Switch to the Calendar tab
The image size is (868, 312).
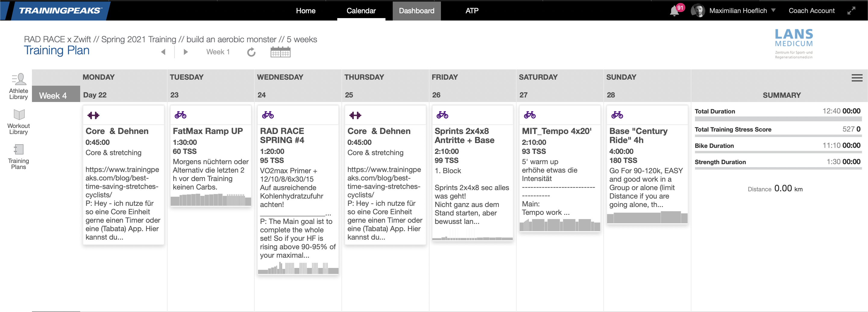pyautogui.click(x=361, y=11)
